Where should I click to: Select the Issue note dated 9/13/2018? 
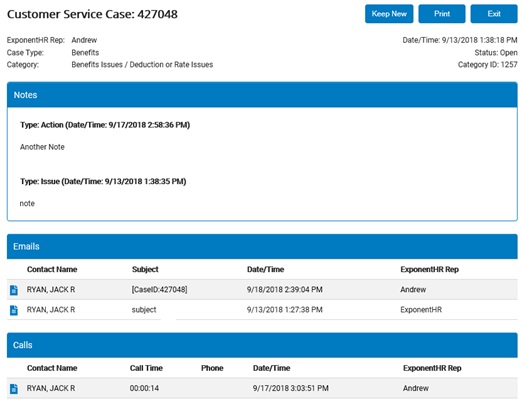[x=103, y=182]
